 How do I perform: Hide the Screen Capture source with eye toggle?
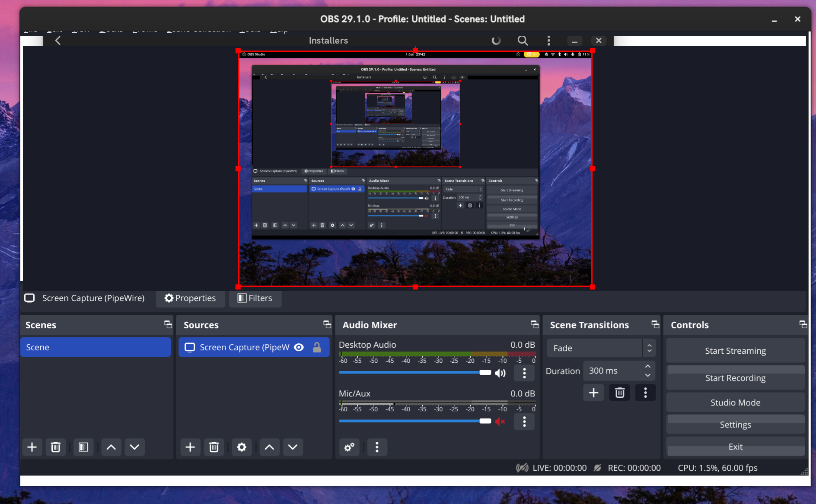tap(299, 347)
